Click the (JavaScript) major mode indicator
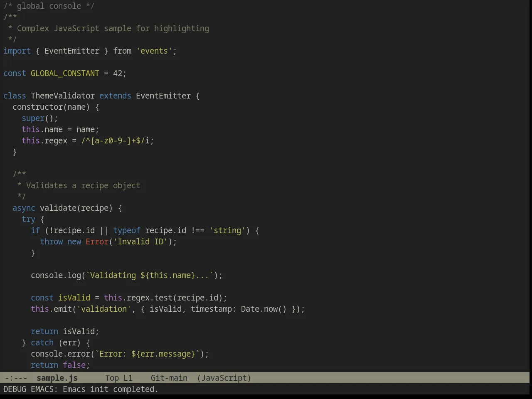Viewport: 532px width, 399px height. [x=224, y=378]
